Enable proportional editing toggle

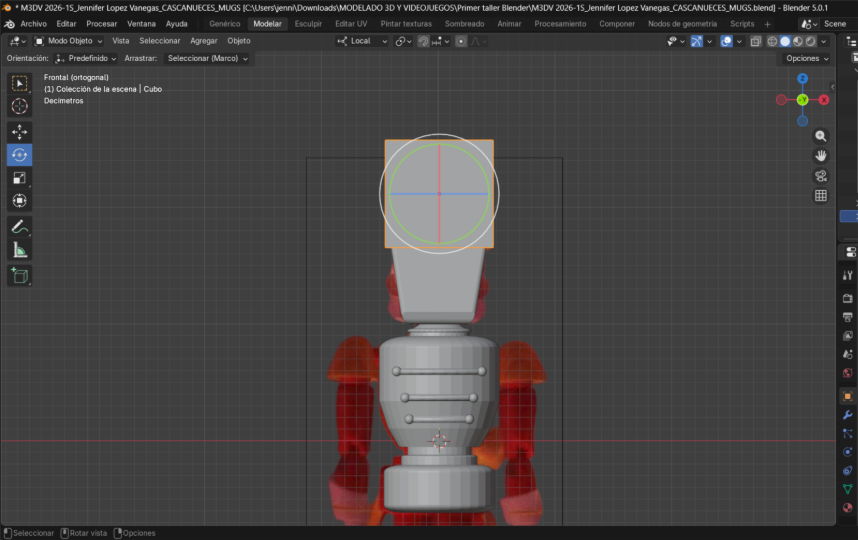coord(461,41)
